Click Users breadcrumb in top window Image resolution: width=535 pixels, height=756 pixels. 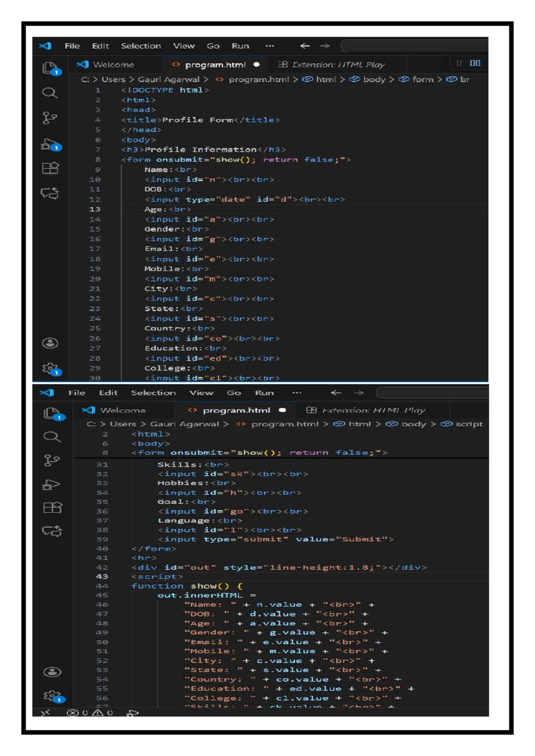113,79
